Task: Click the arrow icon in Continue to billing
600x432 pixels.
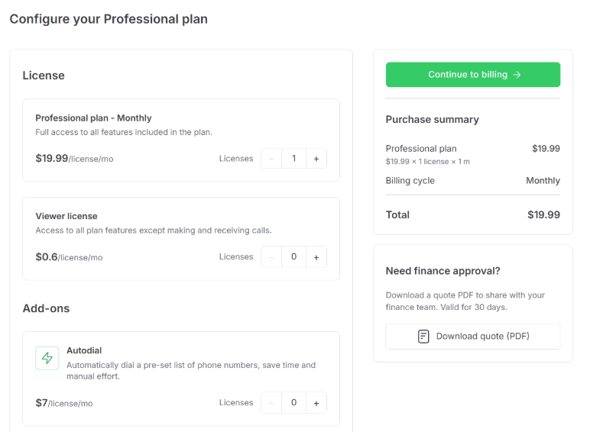Action: tap(517, 75)
